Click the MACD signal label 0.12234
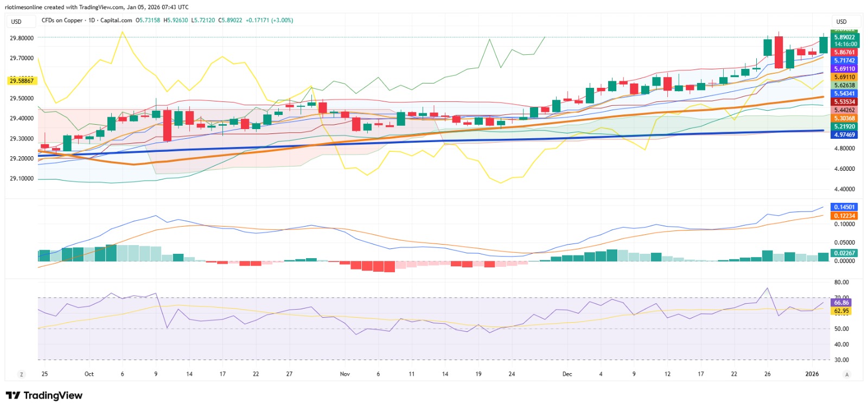This screenshot has height=410, width=868. click(845, 216)
